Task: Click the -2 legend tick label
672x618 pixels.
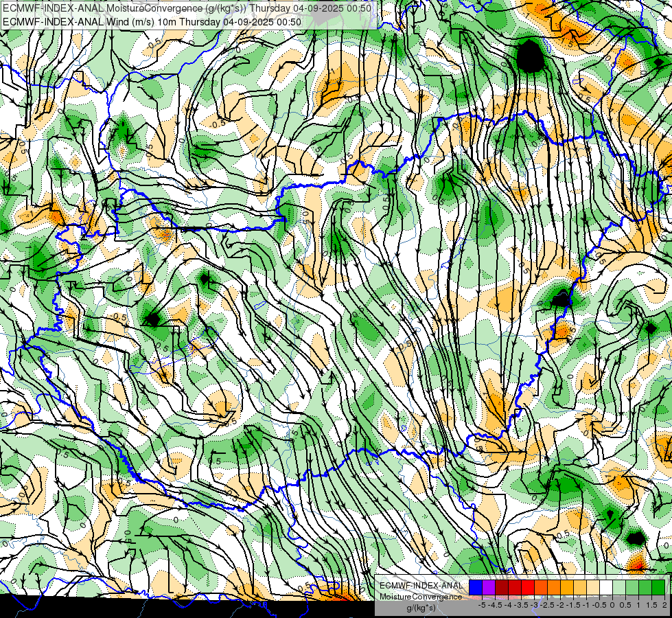Action: [561, 605]
